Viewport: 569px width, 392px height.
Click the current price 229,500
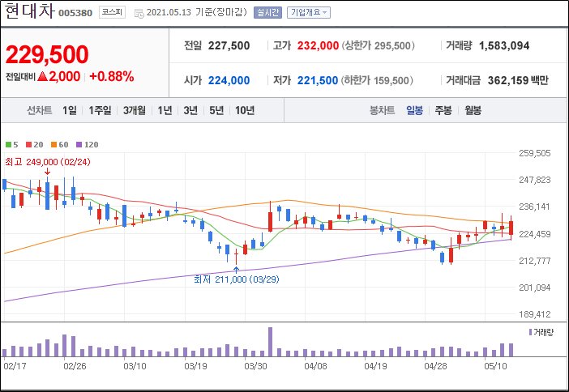coord(47,55)
